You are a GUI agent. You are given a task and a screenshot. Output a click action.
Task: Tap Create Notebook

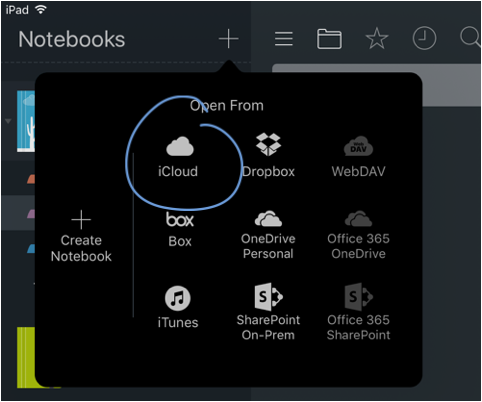(81, 236)
